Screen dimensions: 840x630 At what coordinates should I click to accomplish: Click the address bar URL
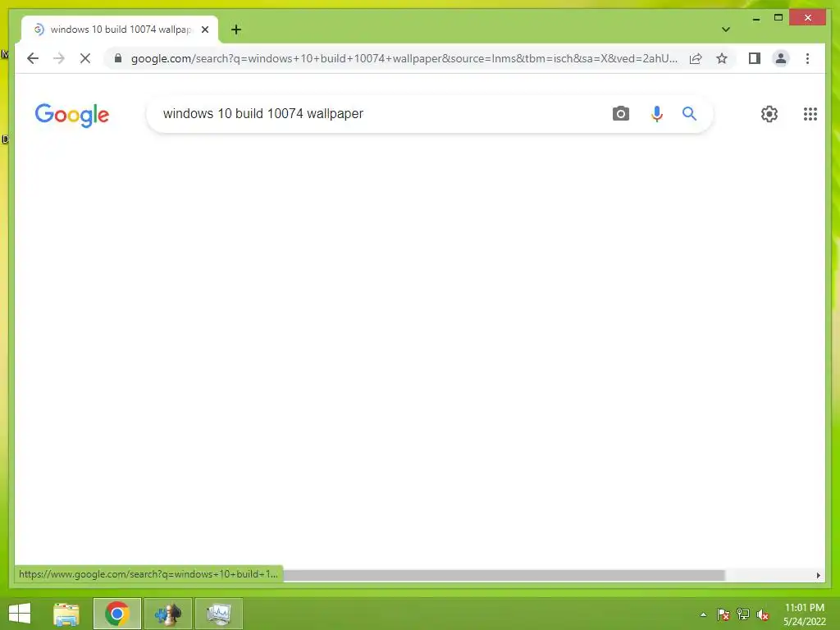(x=404, y=58)
